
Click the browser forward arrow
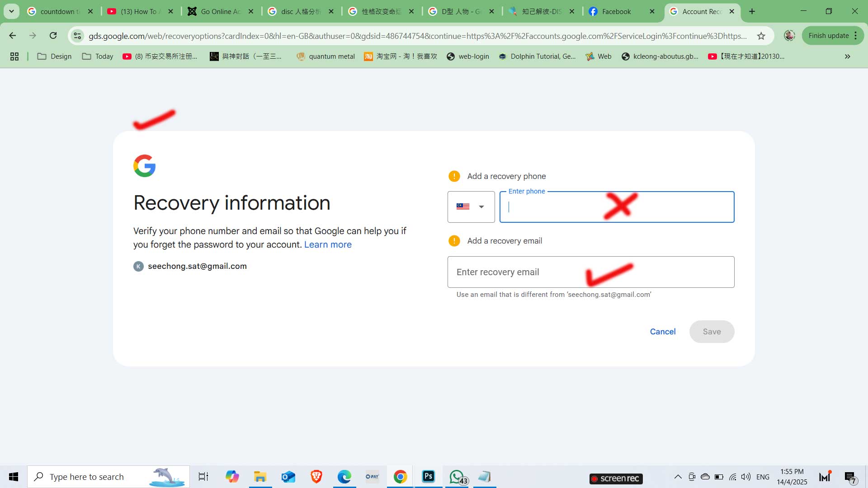pyautogui.click(x=33, y=36)
